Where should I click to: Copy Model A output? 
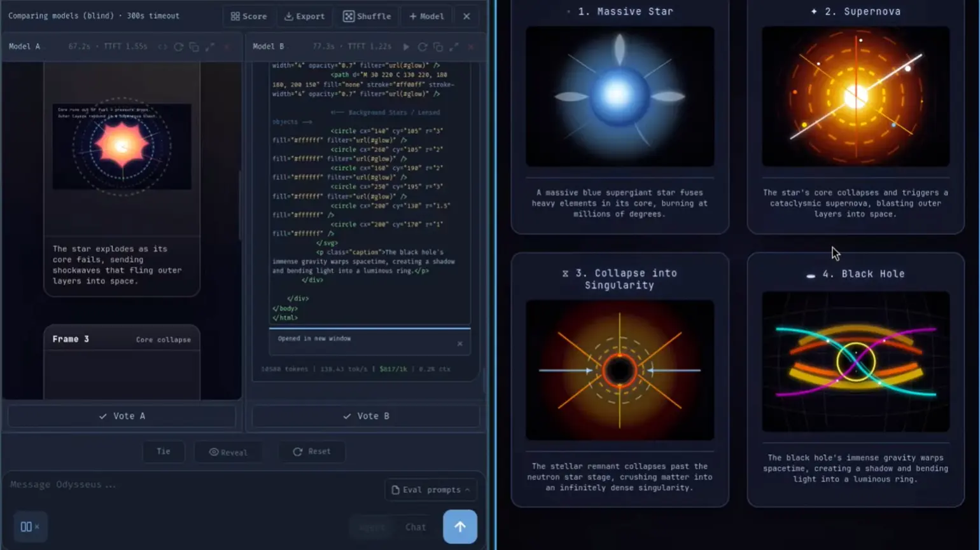[x=194, y=47]
